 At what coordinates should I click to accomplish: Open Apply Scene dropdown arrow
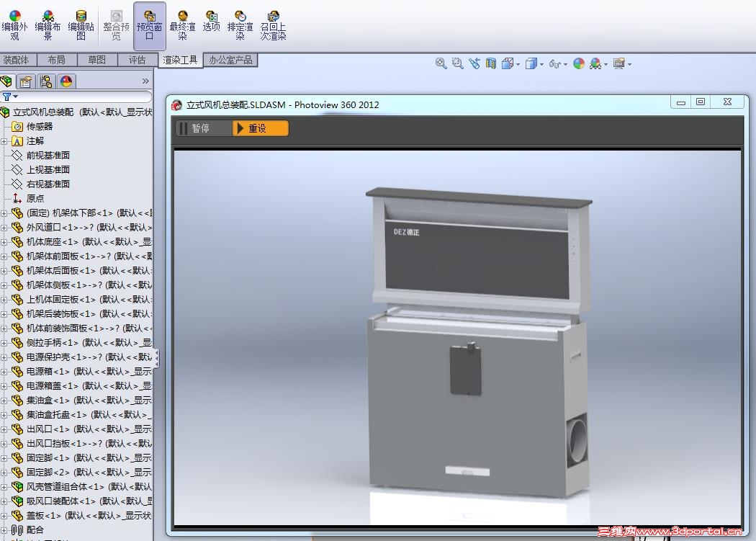[606, 64]
